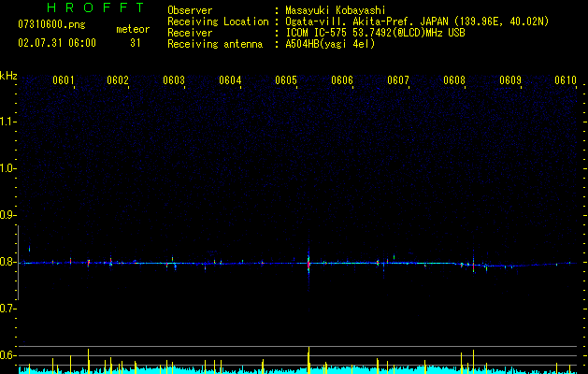Screen dimensions: 588x374
Task: Click the Observer label
Action: 190,10
